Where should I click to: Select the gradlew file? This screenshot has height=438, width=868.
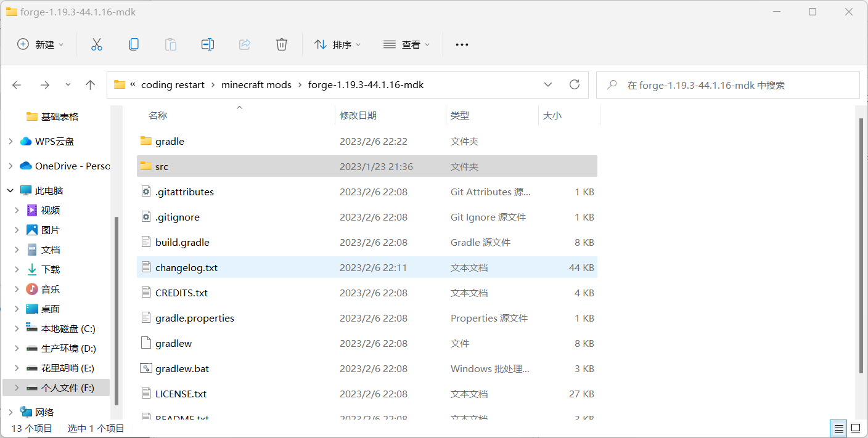tap(367, 343)
